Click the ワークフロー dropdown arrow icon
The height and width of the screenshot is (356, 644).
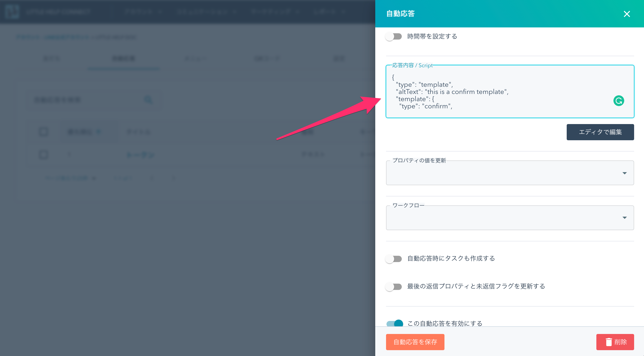click(624, 218)
